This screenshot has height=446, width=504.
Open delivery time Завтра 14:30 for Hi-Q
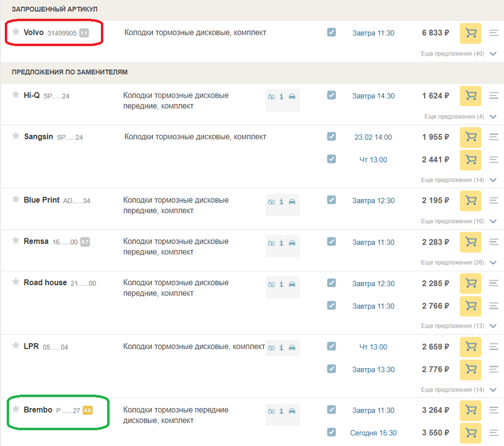coord(373,96)
